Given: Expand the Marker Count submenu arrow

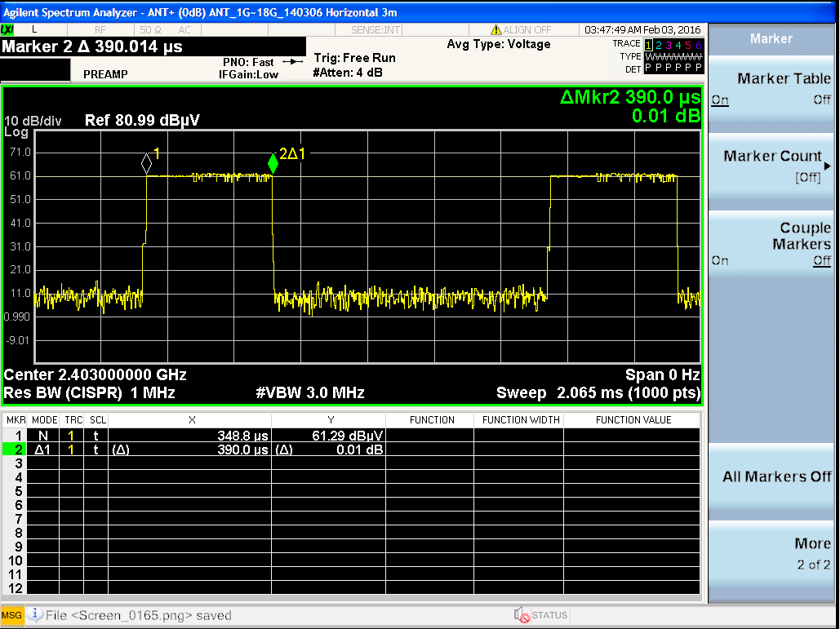Looking at the screenshot, I should click(827, 166).
